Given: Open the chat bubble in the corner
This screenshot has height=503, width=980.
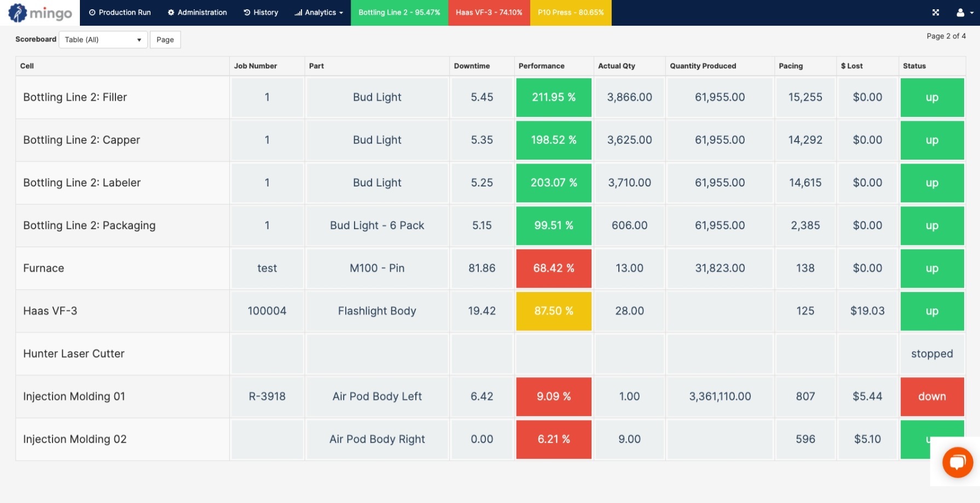Looking at the screenshot, I should click(958, 463).
